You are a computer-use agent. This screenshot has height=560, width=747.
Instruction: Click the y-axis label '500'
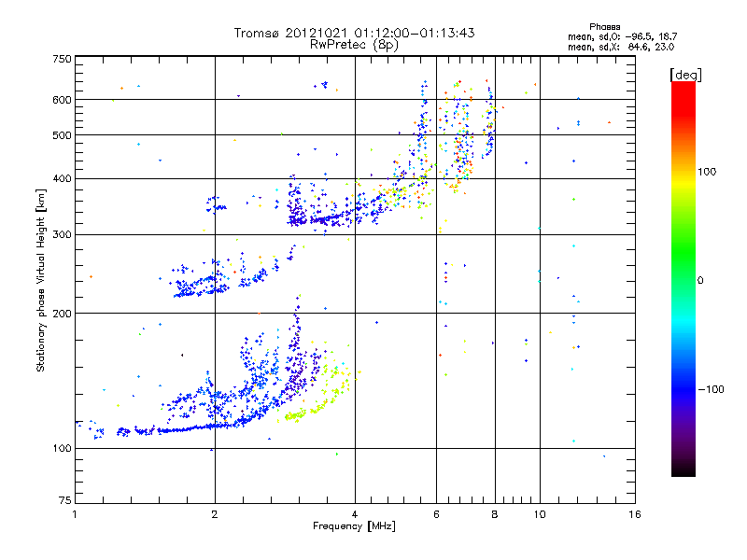62,135
